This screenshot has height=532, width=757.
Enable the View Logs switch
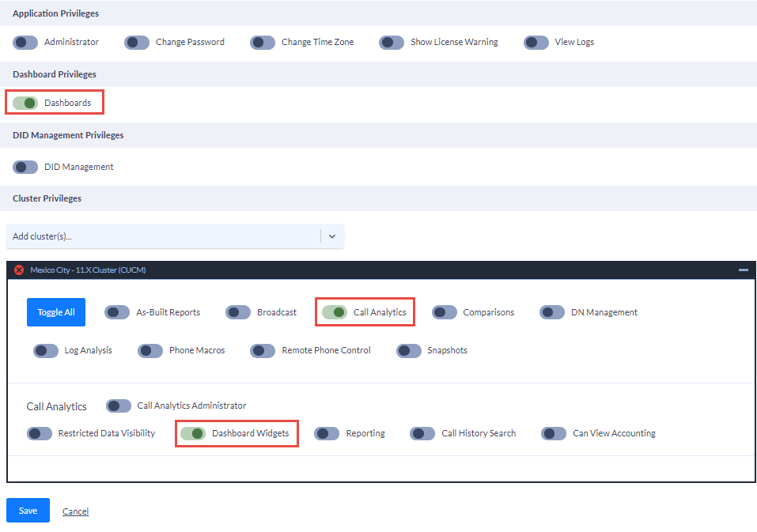pos(536,43)
